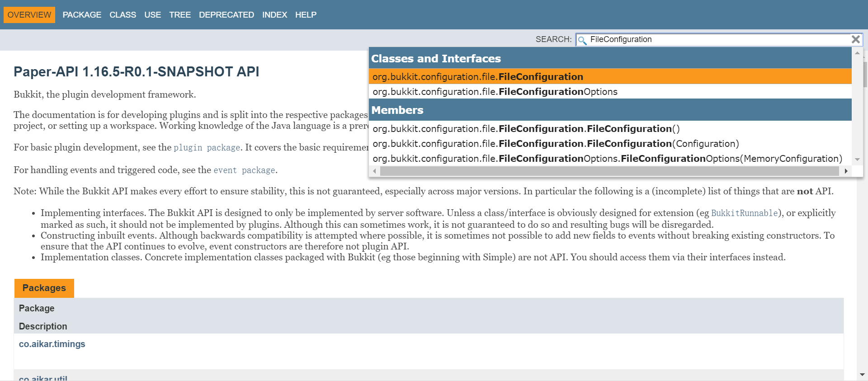This screenshot has width=868, height=381.
Task: Open the DEPRECATED navigation item
Action: [226, 15]
